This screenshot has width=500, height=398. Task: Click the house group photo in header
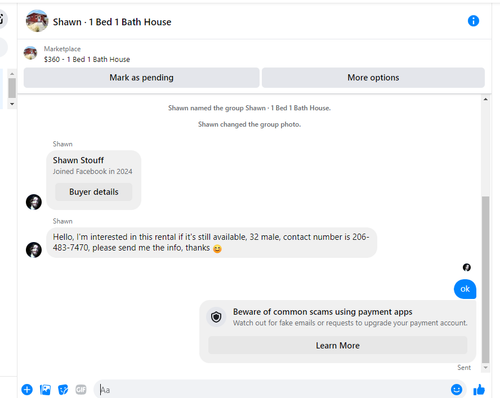(37, 21)
